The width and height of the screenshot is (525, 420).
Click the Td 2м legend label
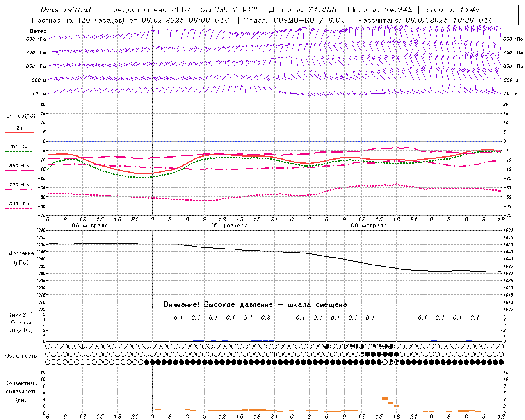[x=19, y=147]
